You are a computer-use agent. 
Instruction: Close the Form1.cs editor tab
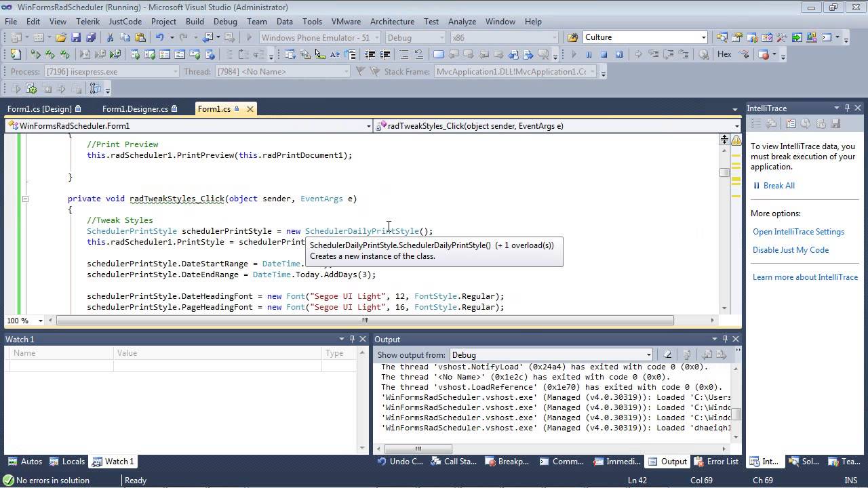pos(250,108)
